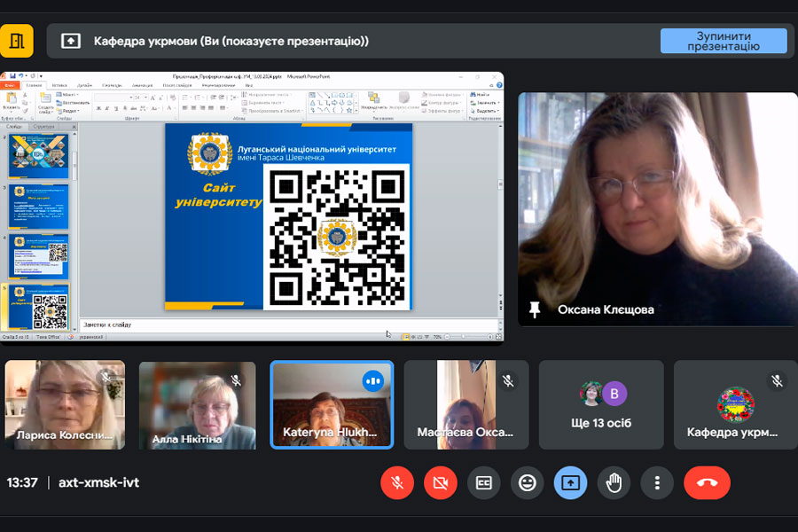
Task: Select the third slide thumbnail
Action: tap(39, 207)
